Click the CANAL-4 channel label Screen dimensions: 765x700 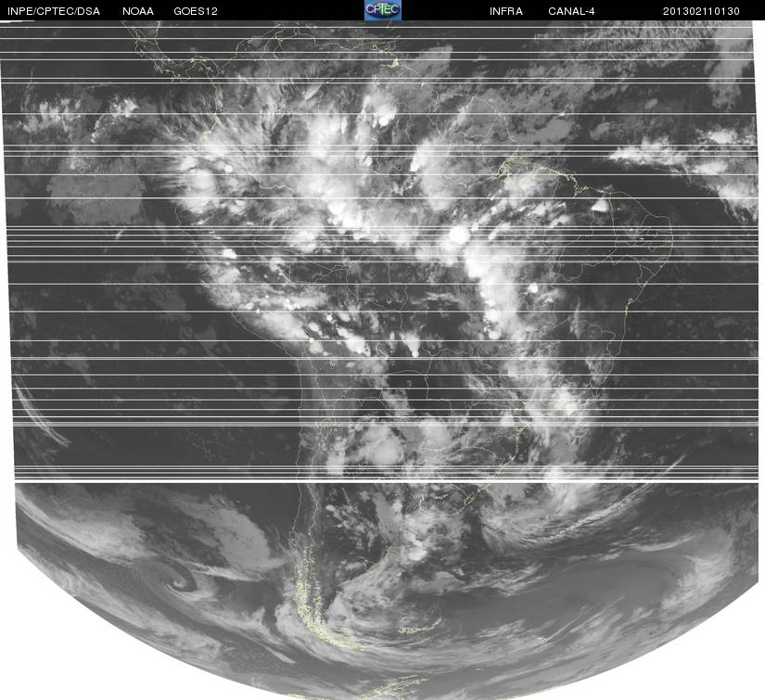click(571, 11)
